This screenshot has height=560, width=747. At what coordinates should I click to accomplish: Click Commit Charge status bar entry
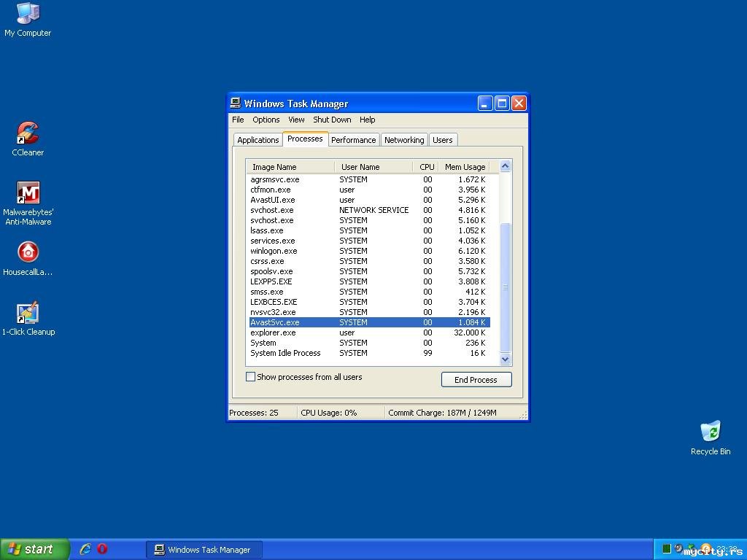pyautogui.click(x=452, y=413)
